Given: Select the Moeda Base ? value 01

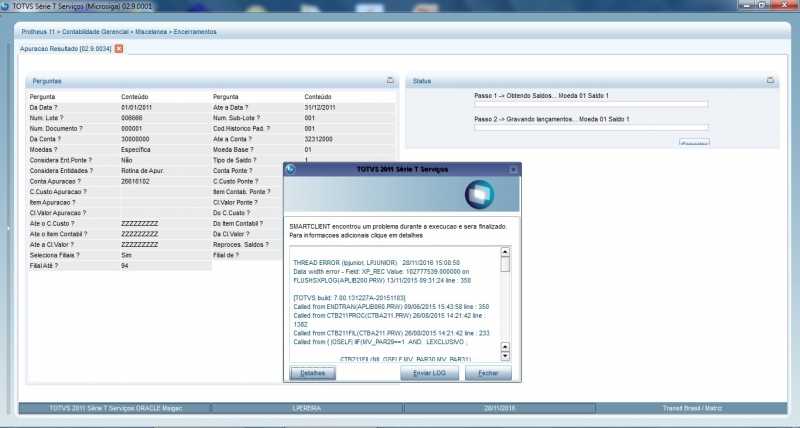Looking at the screenshot, I should 308,150.
